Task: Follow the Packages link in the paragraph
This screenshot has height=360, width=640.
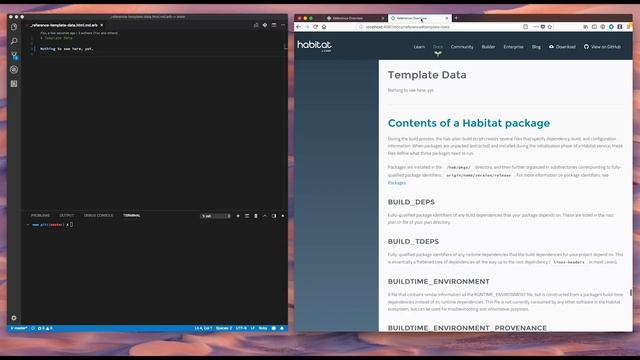Action: pos(397,183)
